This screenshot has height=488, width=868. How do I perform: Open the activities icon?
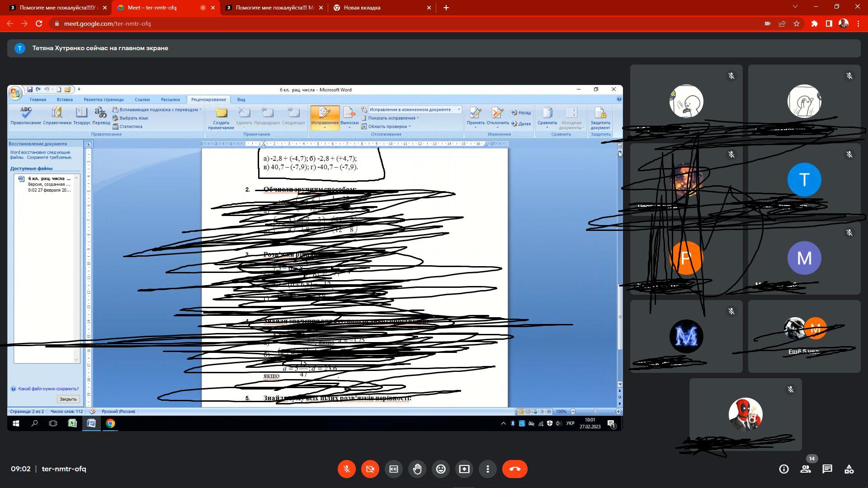pyautogui.click(x=849, y=469)
